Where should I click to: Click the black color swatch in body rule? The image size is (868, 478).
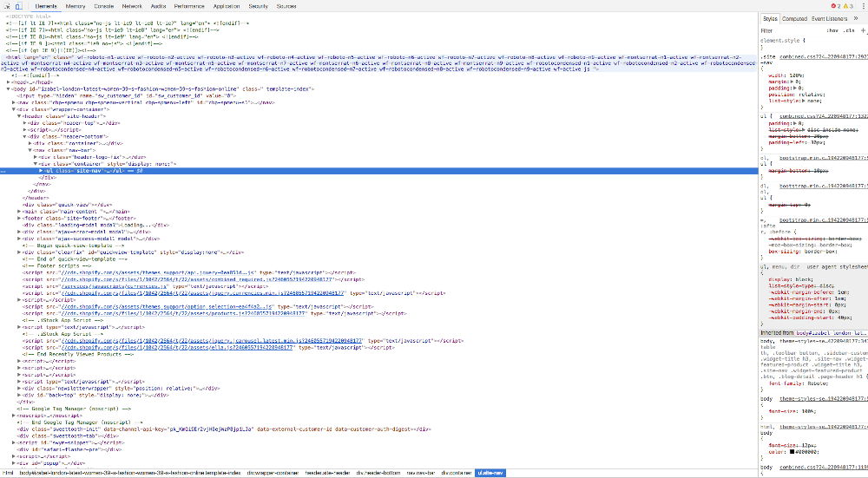point(792,451)
